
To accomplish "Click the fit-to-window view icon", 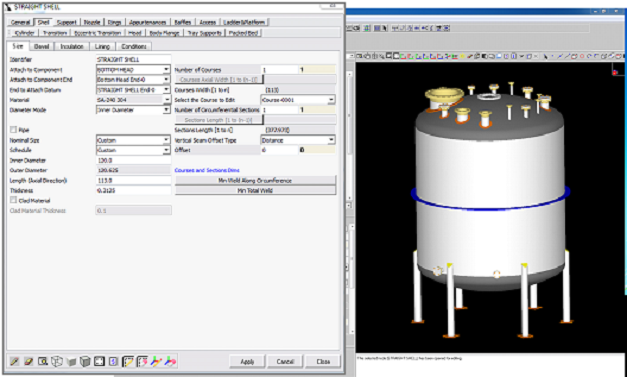I will pyautogui.click(x=99, y=362).
